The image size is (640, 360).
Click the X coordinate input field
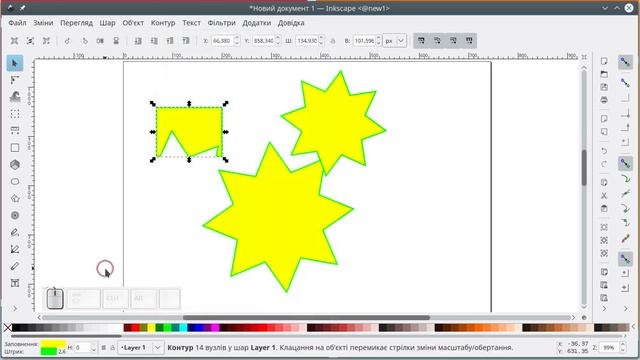pyautogui.click(x=222, y=41)
